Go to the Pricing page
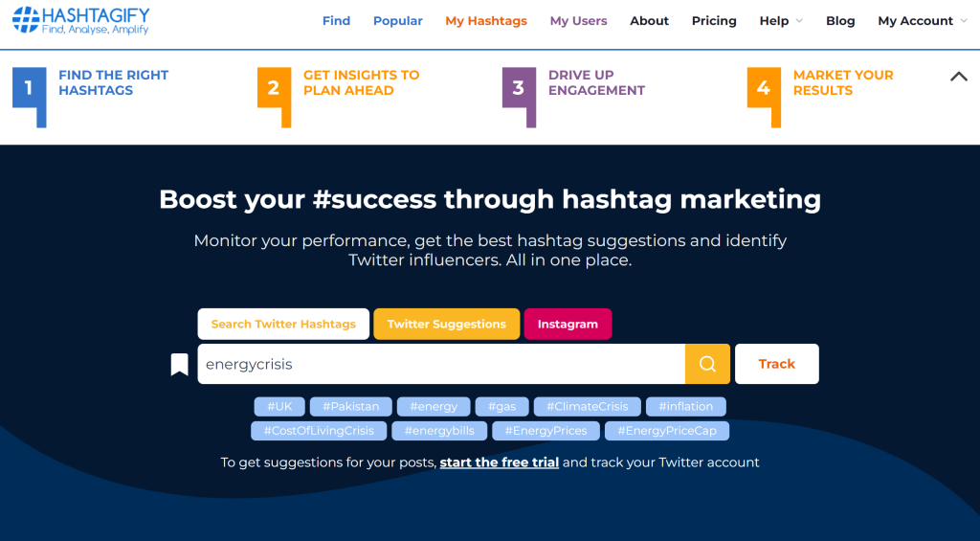The width and height of the screenshot is (980, 541). point(714,21)
